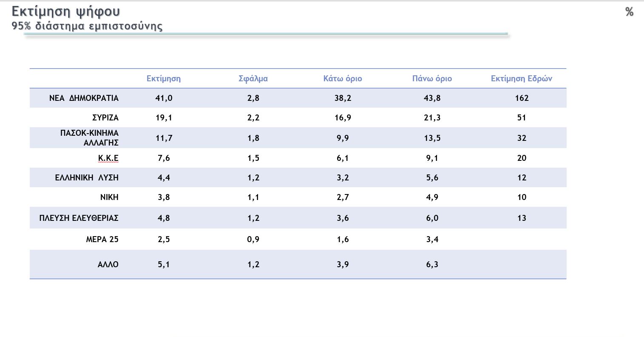Select the 'Σφάλμα' column header

(x=253, y=79)
